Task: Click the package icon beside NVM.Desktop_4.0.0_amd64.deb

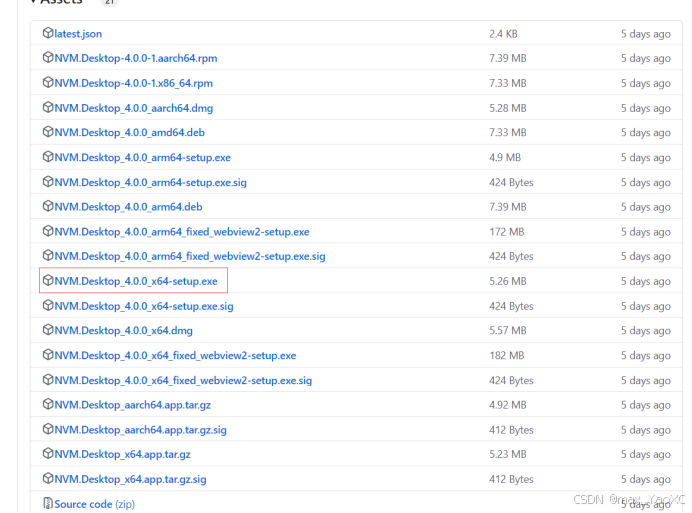Action: click(x=48, y=132)
